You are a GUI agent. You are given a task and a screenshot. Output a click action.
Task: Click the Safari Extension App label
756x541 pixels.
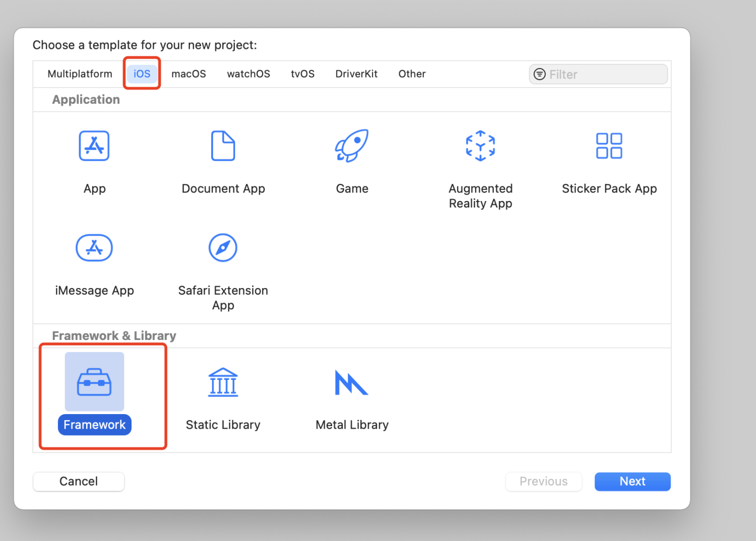(223, 298)
